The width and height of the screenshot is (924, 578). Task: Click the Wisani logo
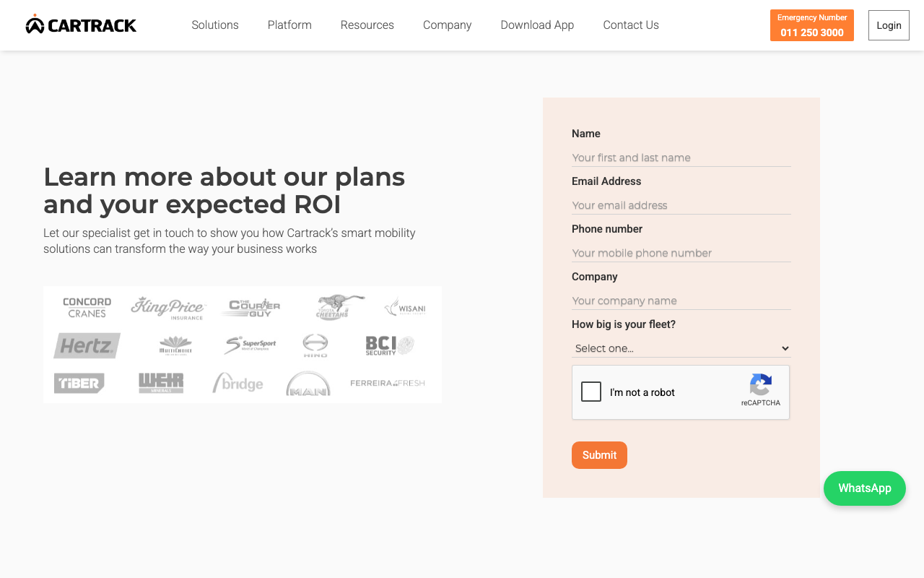(405, 308)
